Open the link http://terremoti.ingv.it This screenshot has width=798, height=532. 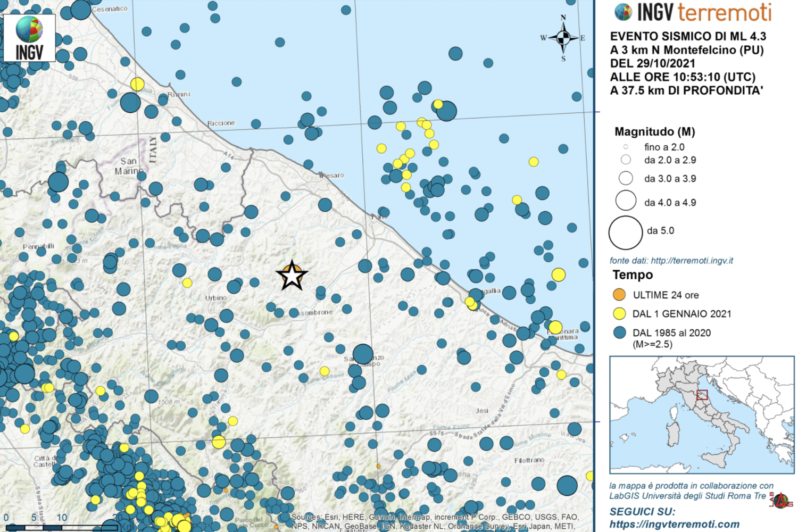(692, 261)
